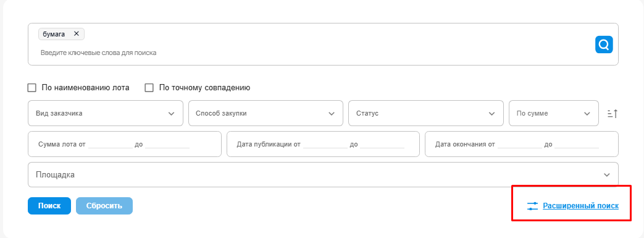Screen dimensions: 644x238
Task: Click the бумага tag text
Action: (x=54, y=34)
